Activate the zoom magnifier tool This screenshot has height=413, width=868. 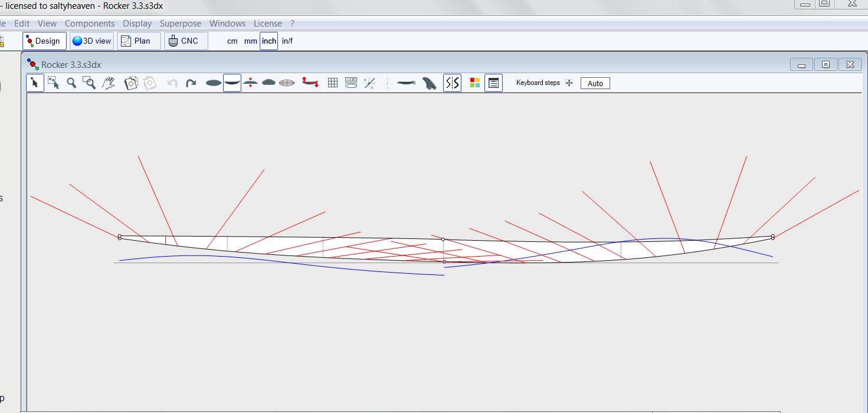(x=71, y=83)
